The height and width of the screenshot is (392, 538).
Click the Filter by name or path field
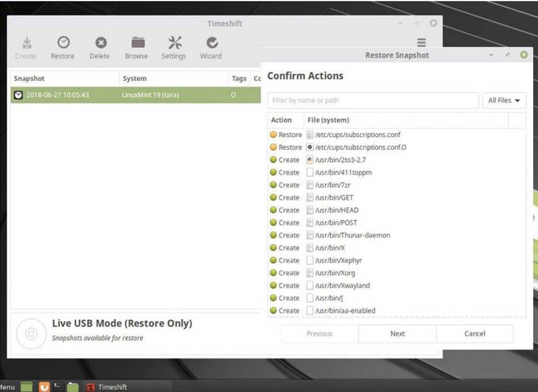[373, 100]
